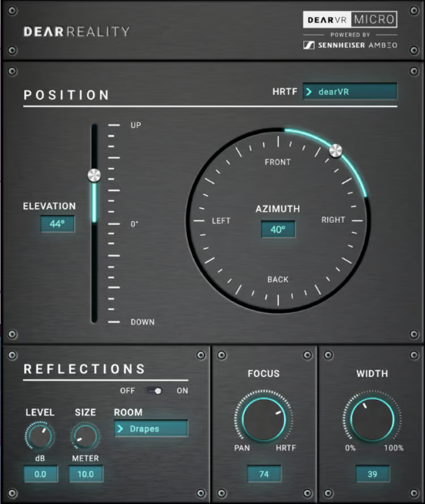Open the Room Drapes dropdown
This screenshot has width=425, height=504.
[151, 428]
